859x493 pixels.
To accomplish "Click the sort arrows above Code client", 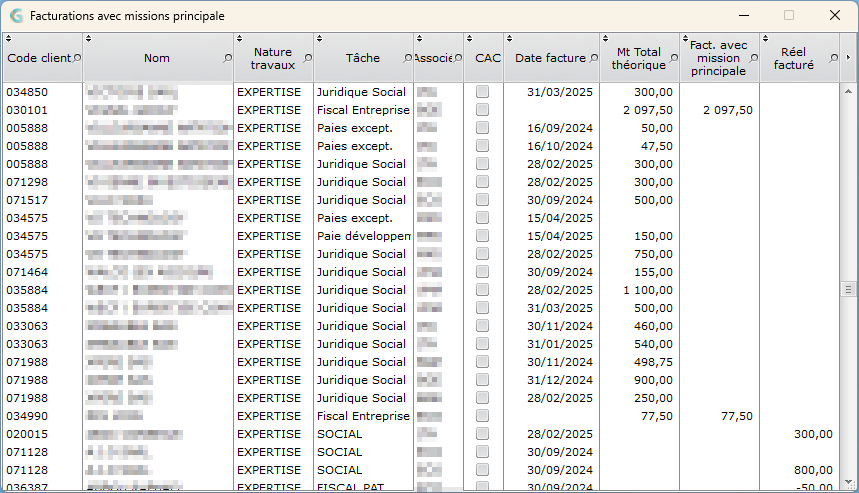I will tap(8, 38).
